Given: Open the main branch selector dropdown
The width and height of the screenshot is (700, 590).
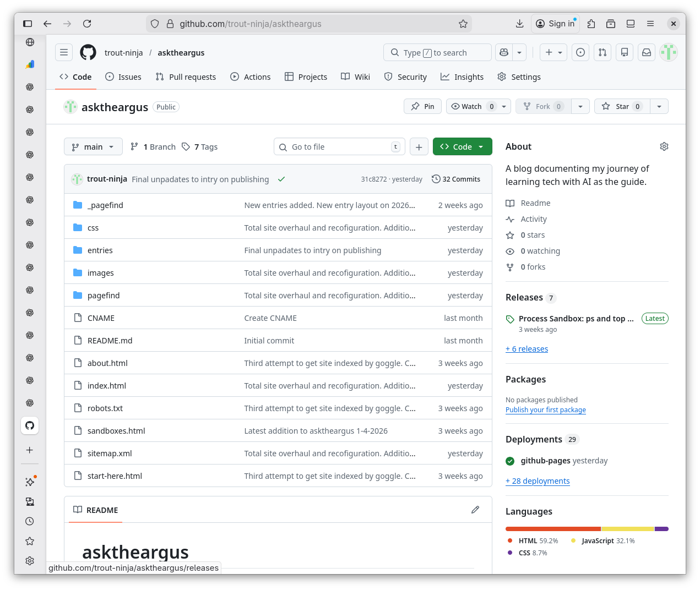Looking at the screenshot, I should [93, 146].
